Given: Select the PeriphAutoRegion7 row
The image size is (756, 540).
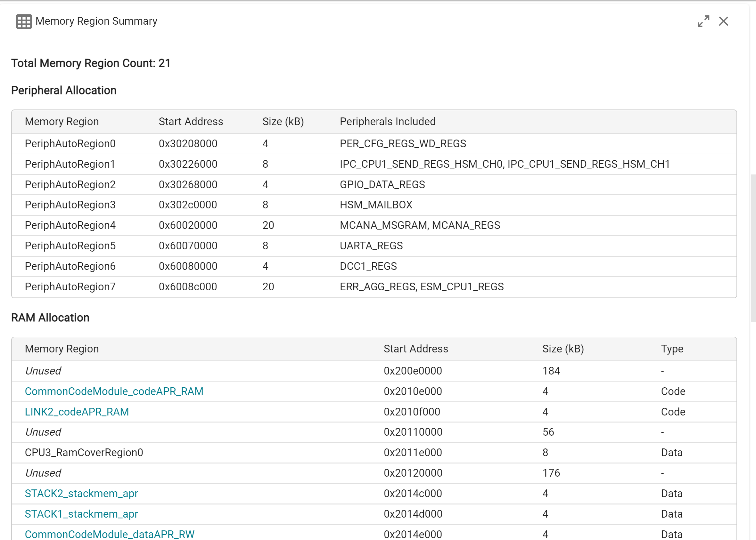Looking at the screenshot, I should pos(70,286).
